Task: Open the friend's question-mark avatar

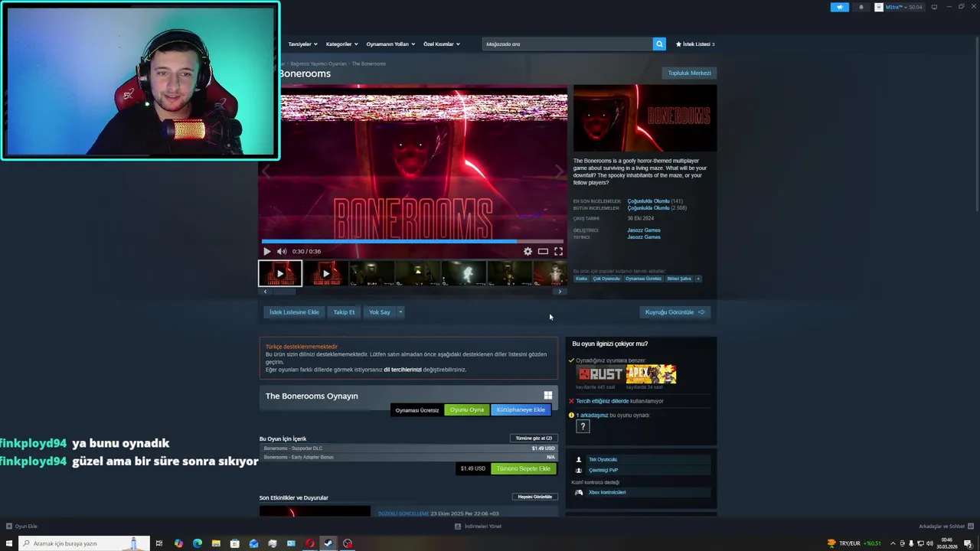Action: [583, 427]
